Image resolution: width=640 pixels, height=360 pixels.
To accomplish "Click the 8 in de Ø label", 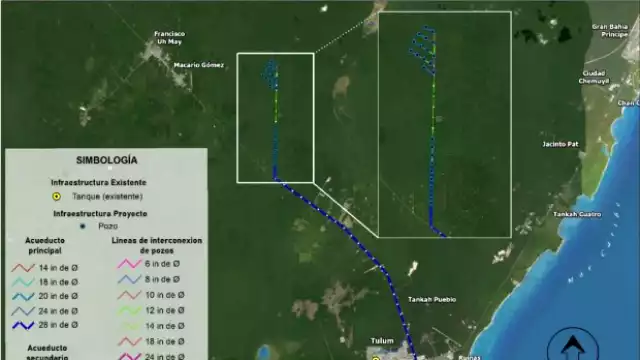I will point(162,279).
